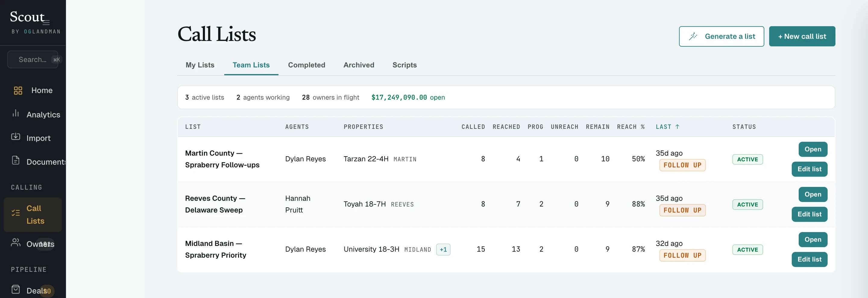Open the Reeves County Delaware Sweep list
The image size is (868, 298).
813,194
